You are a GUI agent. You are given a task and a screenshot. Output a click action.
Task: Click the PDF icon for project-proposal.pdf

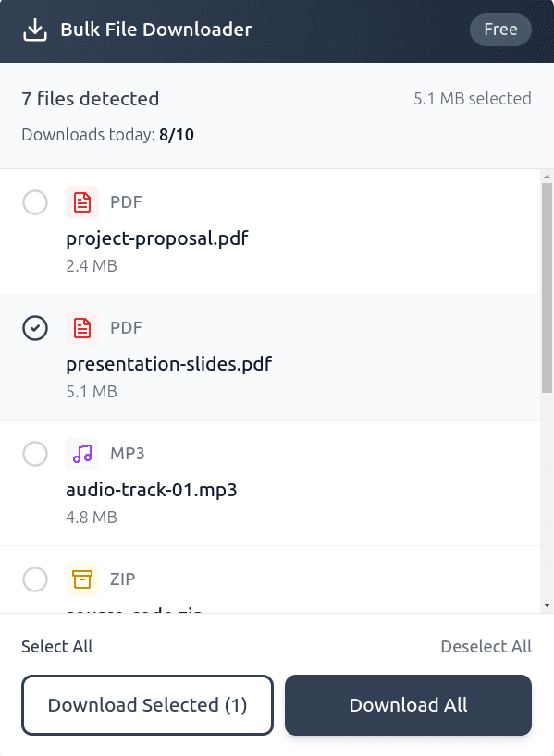81,200
